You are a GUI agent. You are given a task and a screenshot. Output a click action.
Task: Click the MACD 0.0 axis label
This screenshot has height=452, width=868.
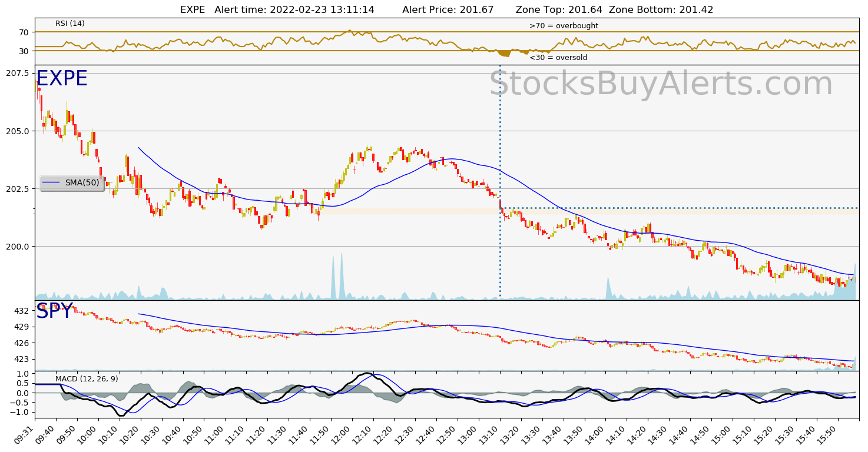(x=22, y=393)
